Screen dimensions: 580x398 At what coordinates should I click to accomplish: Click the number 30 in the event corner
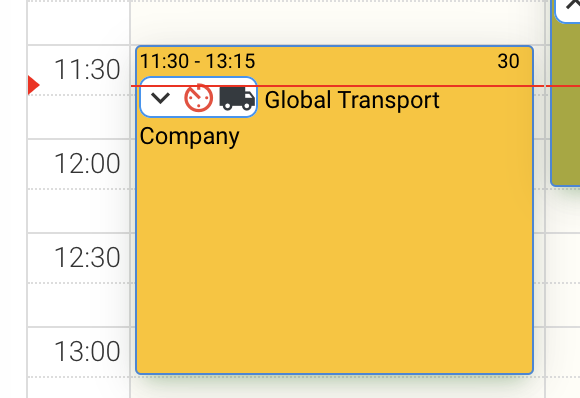[508, 61]
